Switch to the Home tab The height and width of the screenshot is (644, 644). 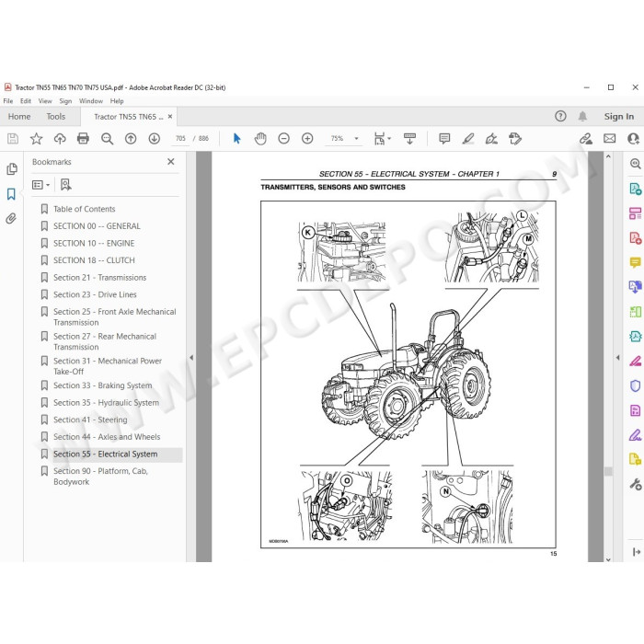(x=19, y=117)
